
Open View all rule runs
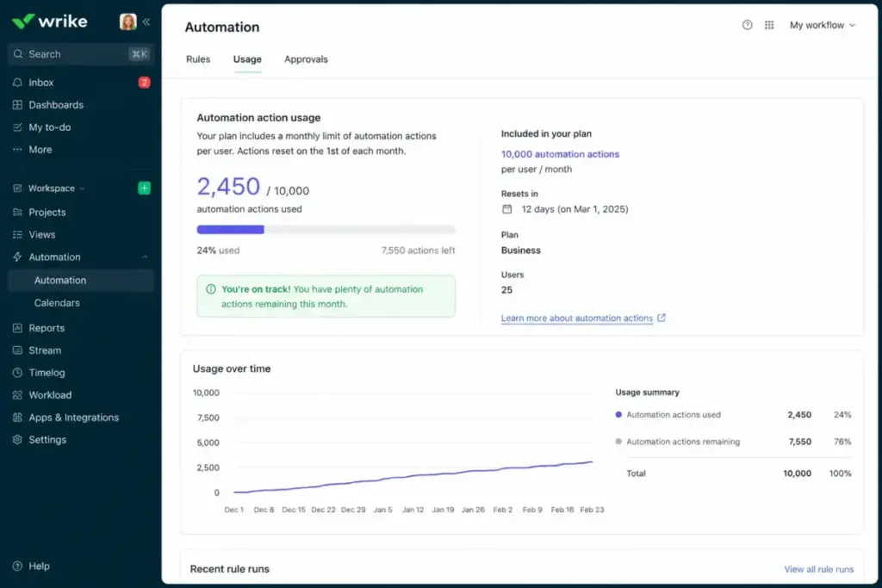[819, 569]
